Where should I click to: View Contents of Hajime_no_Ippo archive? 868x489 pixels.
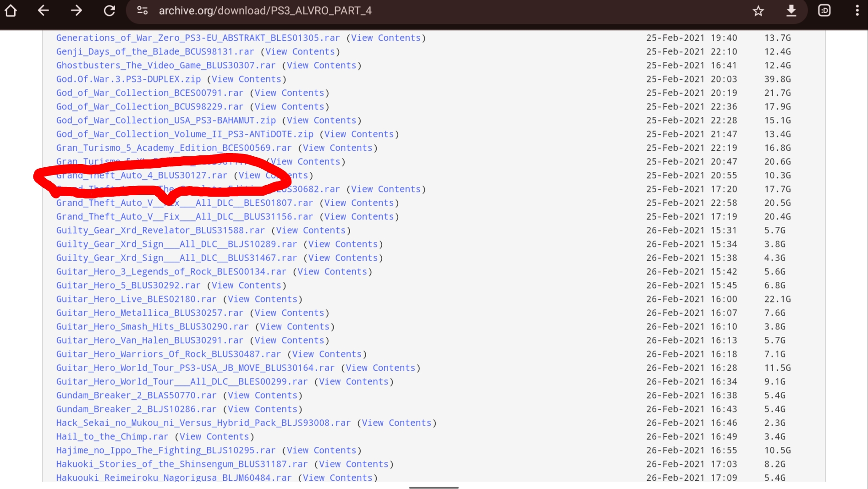[322, 451]
